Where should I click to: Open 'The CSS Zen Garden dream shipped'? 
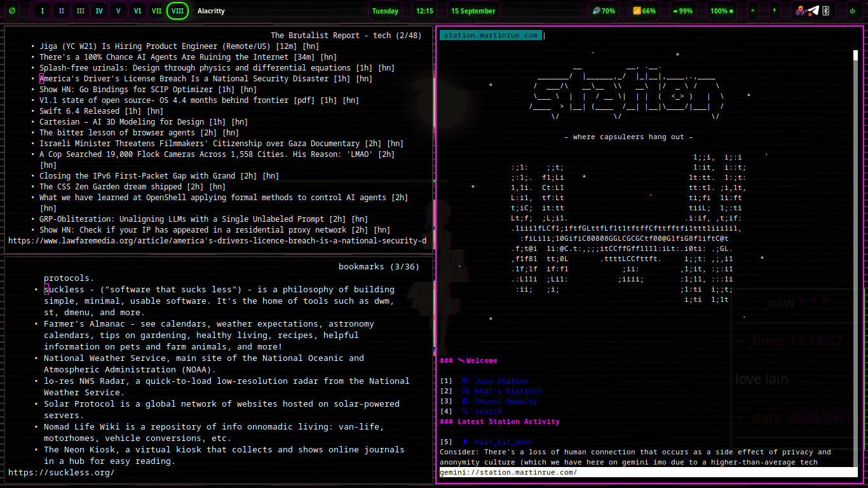pyautogui.click(x=132, y=187)
